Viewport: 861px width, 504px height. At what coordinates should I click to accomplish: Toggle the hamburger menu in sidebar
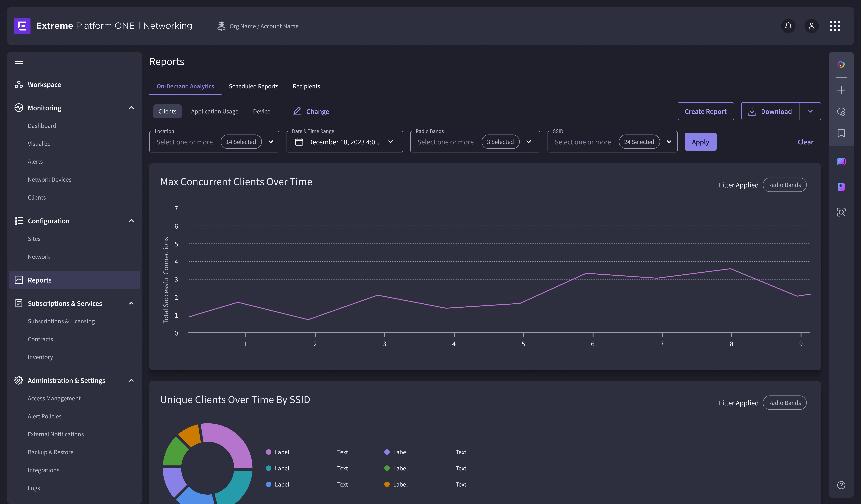tap(19, 64)
